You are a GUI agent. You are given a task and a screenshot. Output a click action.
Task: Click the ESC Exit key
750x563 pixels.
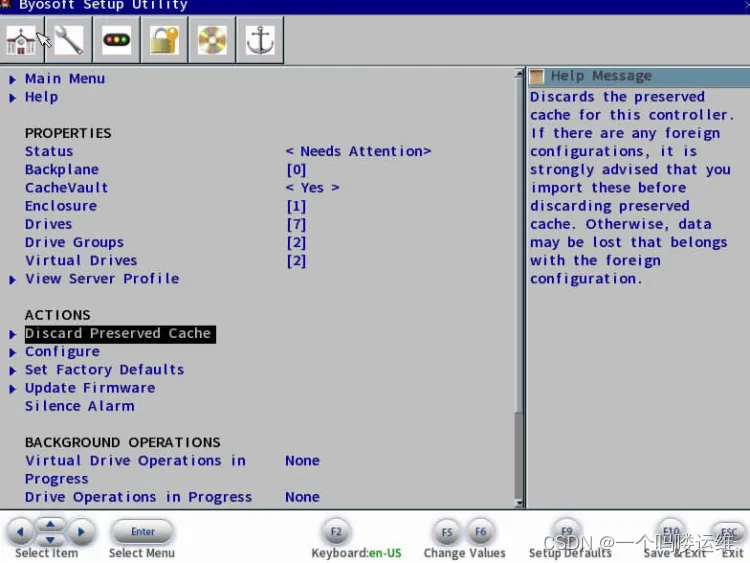click(x=728, y=531)
